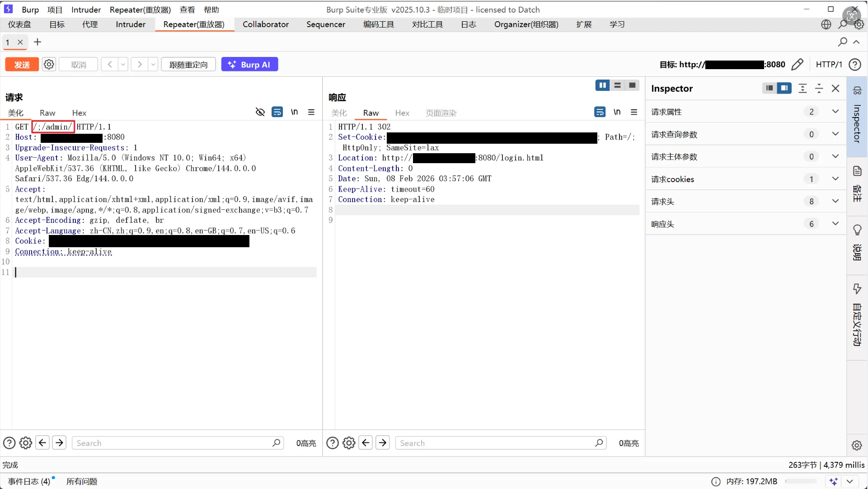868x489 pixels.
Task: Open Repeater help question mark icon
Action: pos(854,65)
